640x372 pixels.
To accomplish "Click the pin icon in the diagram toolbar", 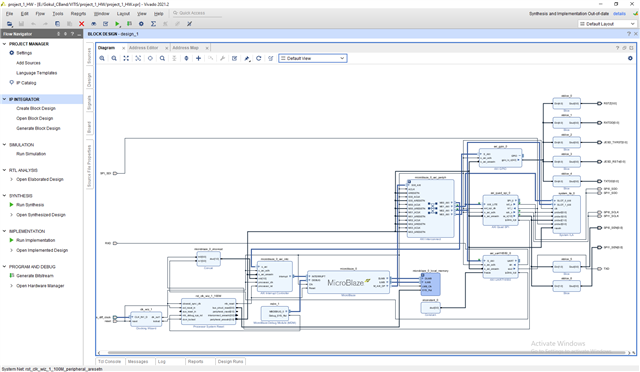I will coord(247,58).
